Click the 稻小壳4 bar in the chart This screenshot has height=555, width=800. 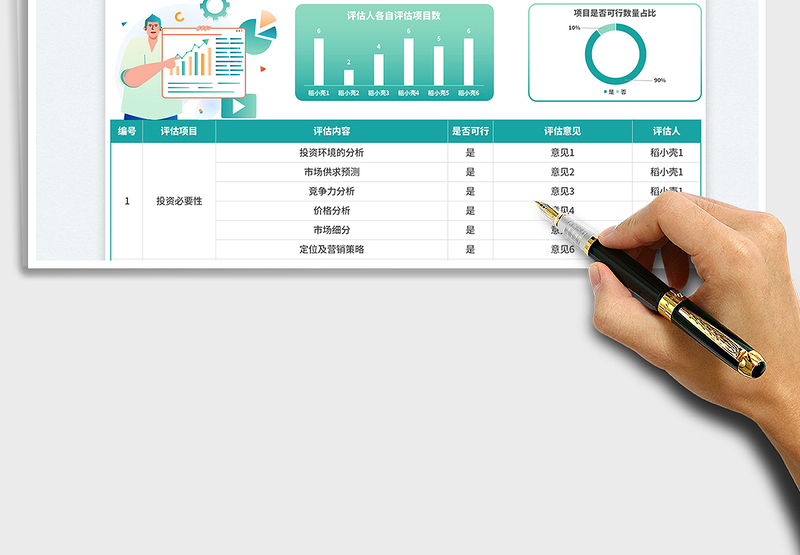[x=409, y=62]
